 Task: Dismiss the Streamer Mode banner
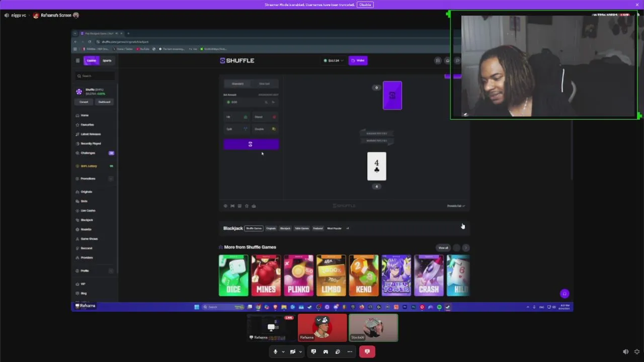pos(637,5)
